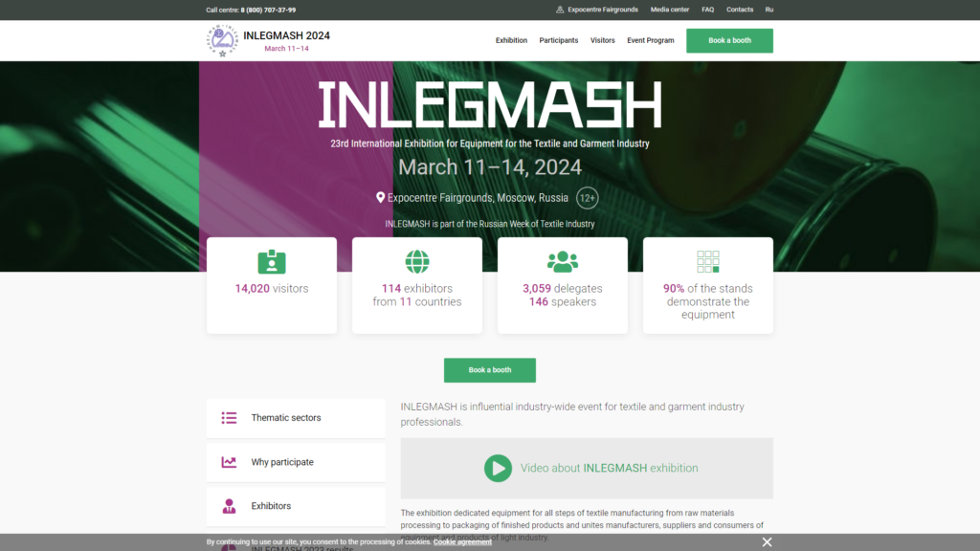Viewport: 980px width, 551px height.
Task: Click the March 11–14, 2024 hero date
Action: [490, 167]
